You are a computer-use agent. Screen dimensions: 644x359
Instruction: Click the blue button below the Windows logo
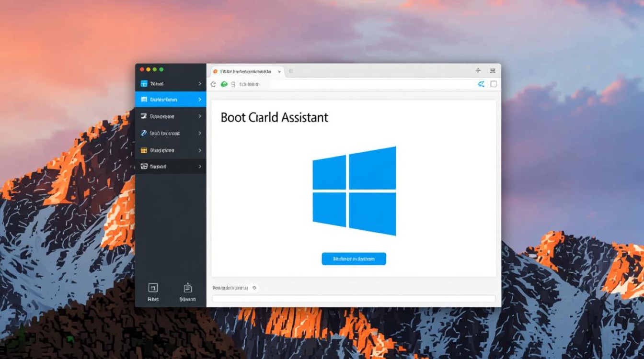354,259
